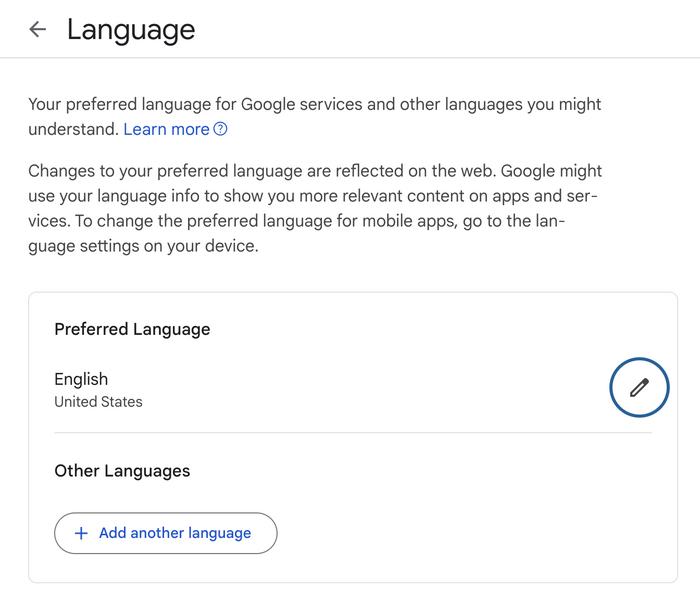The height and width of the screenshot is (602, 700).
Task: Click the plus icon to add language
Action: [82, 533]
